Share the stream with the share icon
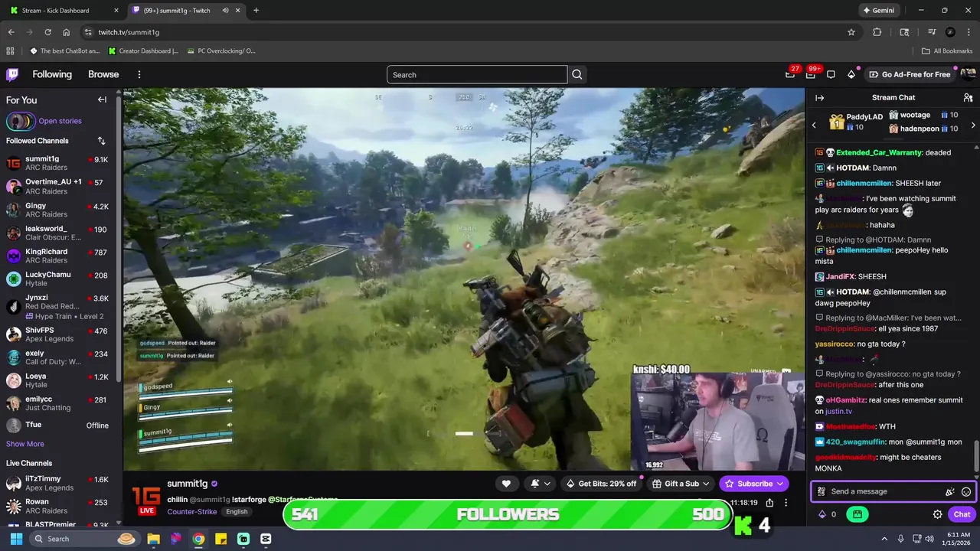The image size is (980, 551). (769, 503)
